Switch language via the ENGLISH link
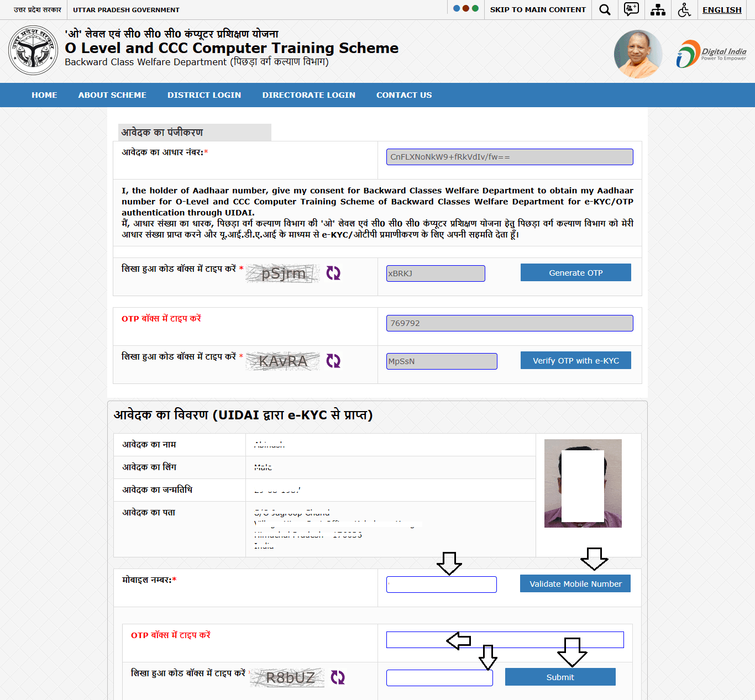Screen dimensions: 755x700 coord(722,10)
